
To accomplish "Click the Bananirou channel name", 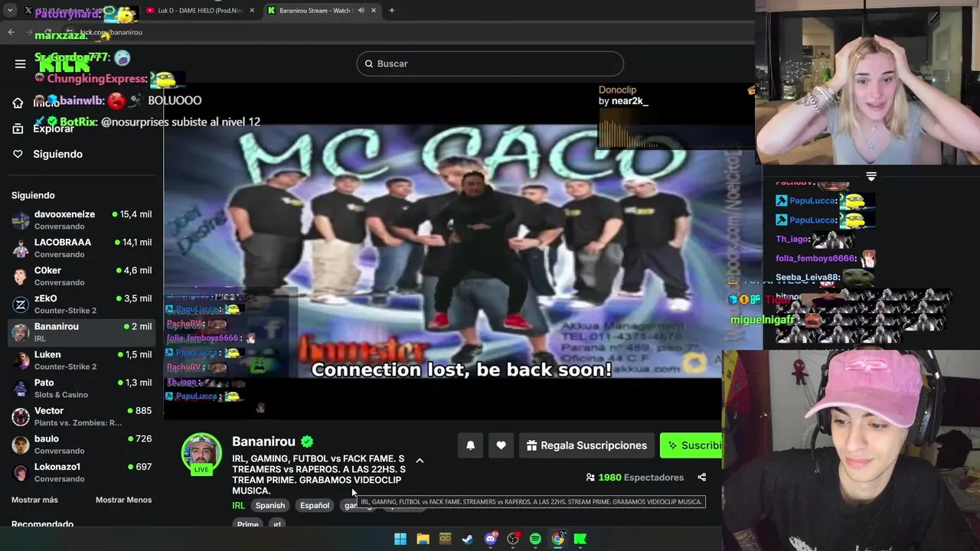I will click(263, 442).
